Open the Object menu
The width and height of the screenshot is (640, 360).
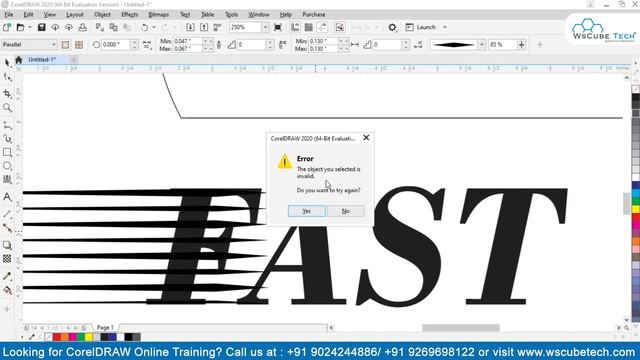coord(102,15)
